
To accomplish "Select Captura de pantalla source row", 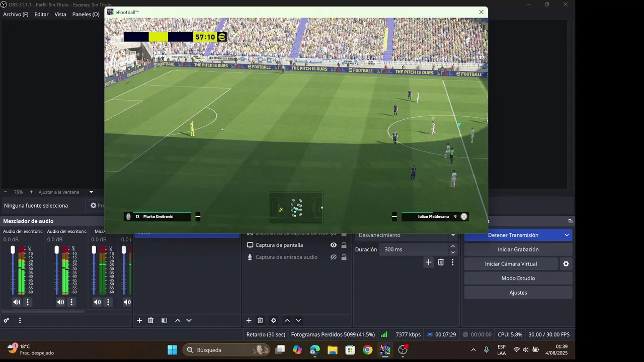I will click(x=297, y=245).
